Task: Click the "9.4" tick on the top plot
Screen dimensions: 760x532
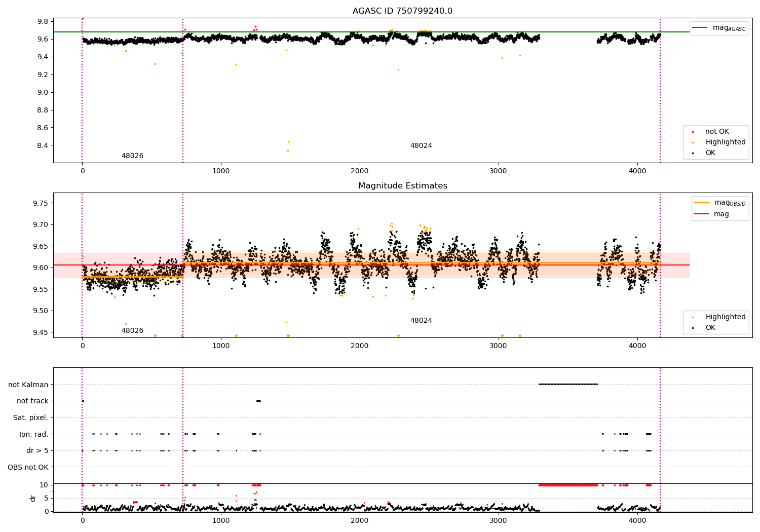Action: (x=43, y=57)
